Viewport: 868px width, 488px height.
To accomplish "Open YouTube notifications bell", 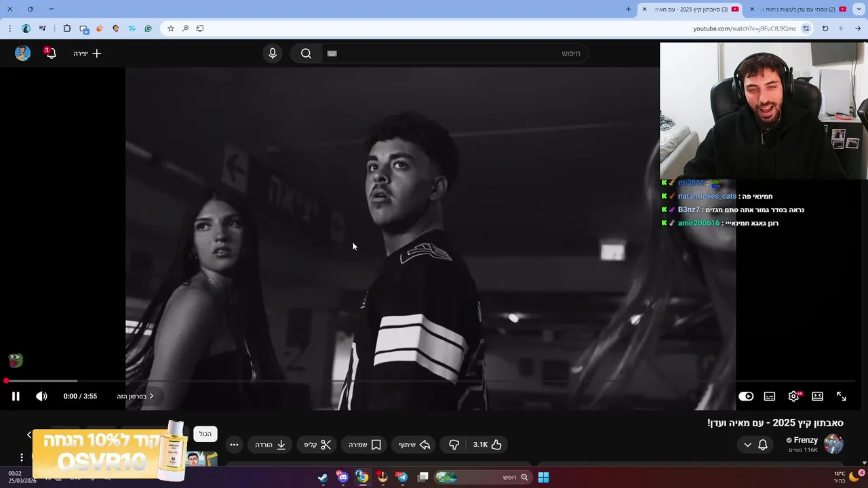I will pos(50,54).
